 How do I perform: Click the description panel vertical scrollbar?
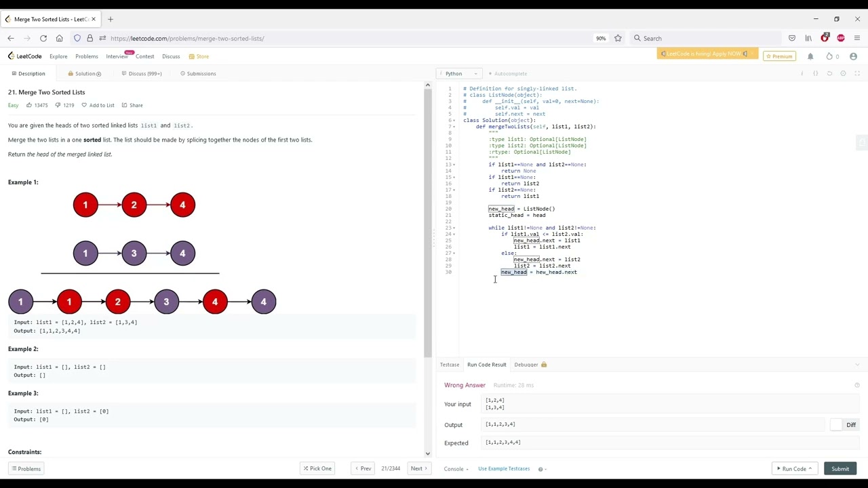tap(427, 224)
